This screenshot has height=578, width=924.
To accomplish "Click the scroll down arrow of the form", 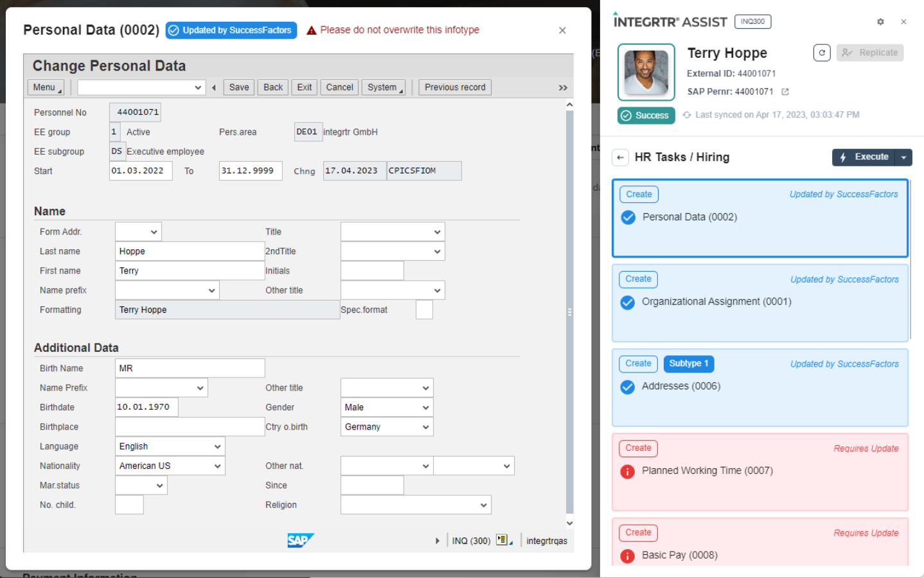I will coord(569,523).
